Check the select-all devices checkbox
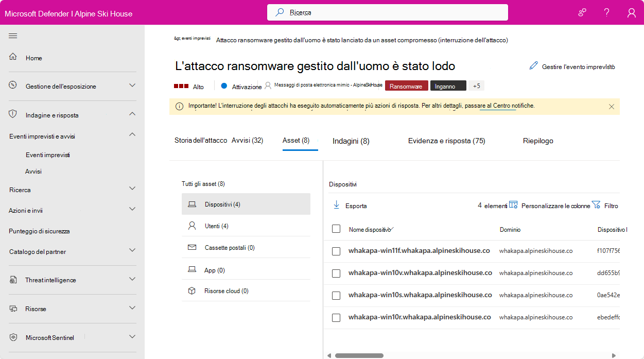Image resolution: width=644 pixels, height=359 pixels. click(336, 229)
